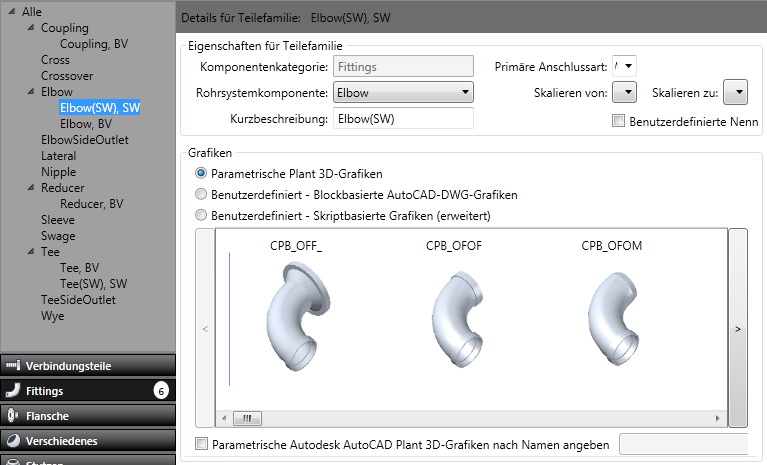Open the Skalieren zu dropdown
This screenshot has width=767, height=465.
tap(736, 92)
